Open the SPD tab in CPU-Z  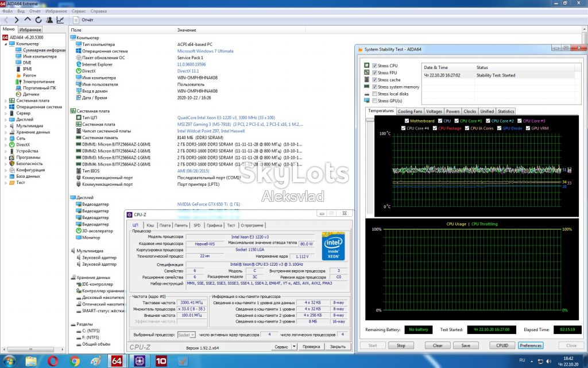(x=197, y=225)
